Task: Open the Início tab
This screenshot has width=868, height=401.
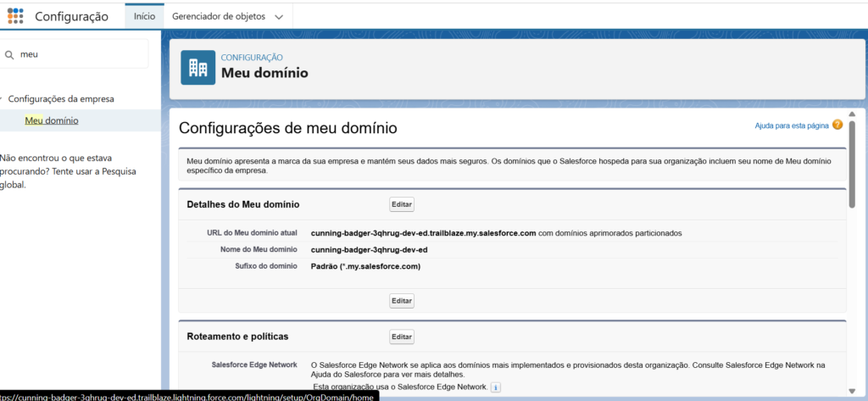Action: coord(144,17)
